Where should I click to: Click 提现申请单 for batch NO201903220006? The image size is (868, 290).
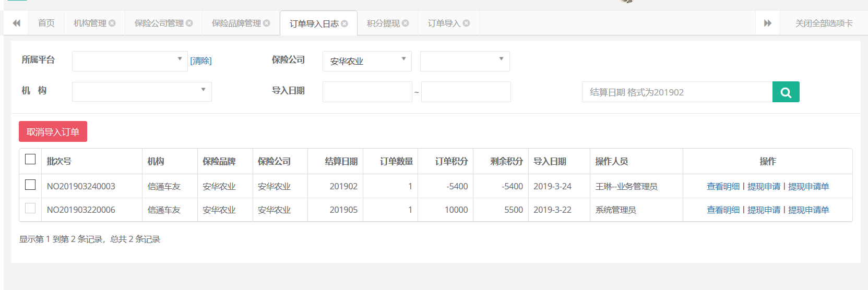coord(808,210)
